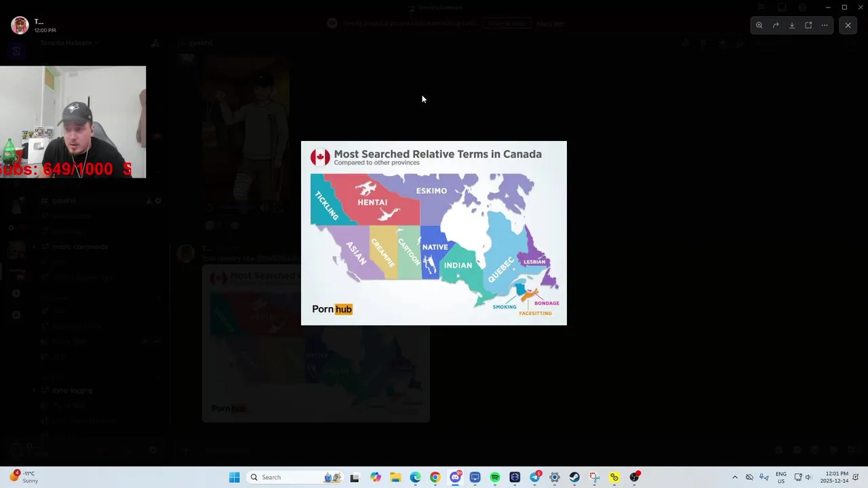Image resolution: width=868 pixels, height=488 pixels.
Task: Open the three-dots more options menu in the image viewer
Action: 825,25
